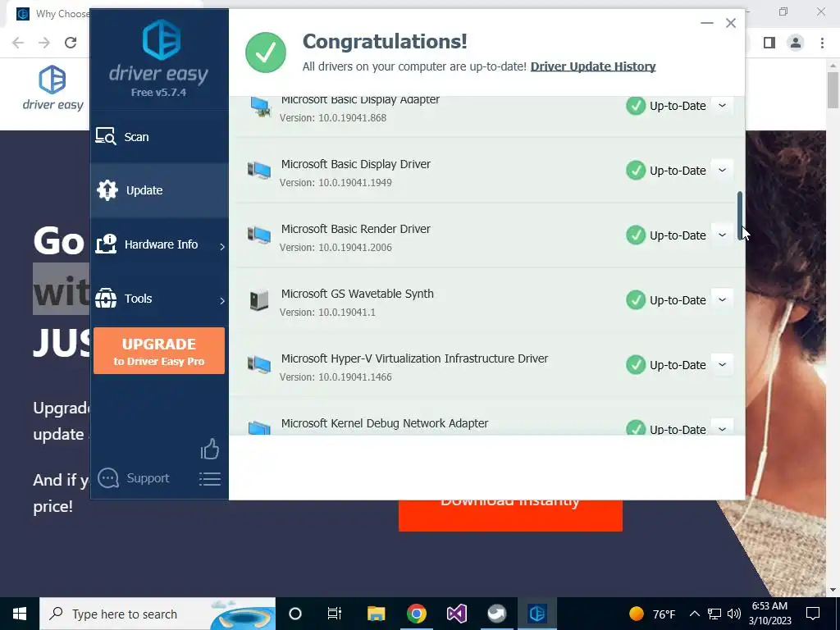Reload the Chrome page
Image resolution: width=840 pixels, height=630 pixels.
click(71, 43)
